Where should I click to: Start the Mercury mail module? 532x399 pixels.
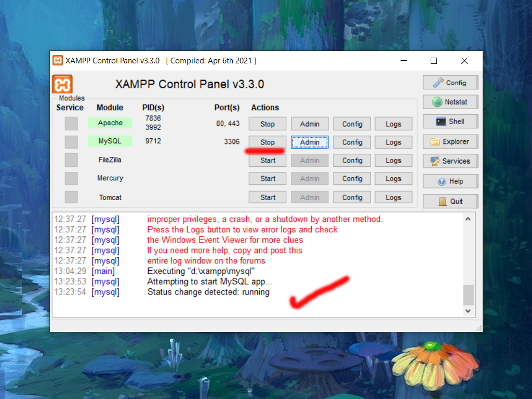(x=268, y=179)
